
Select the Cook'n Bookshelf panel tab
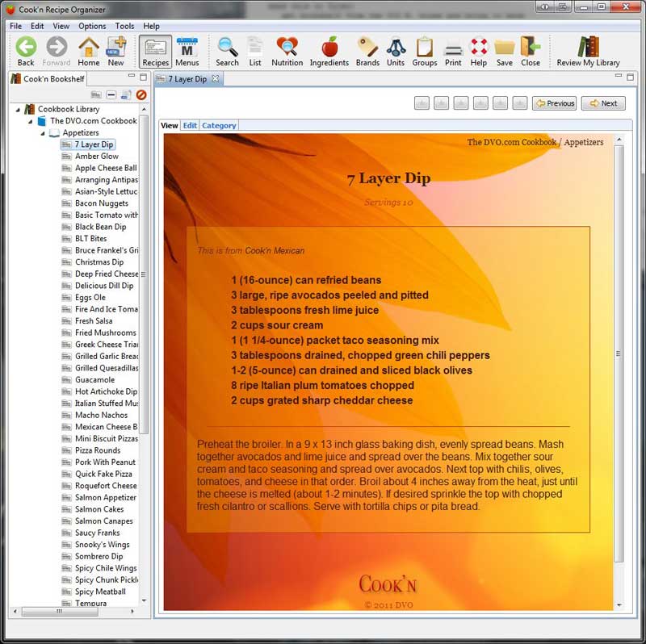click(48, 78)
